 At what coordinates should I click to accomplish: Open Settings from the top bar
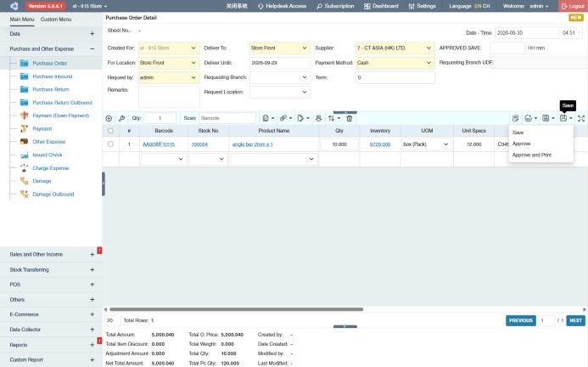[423, 6]
